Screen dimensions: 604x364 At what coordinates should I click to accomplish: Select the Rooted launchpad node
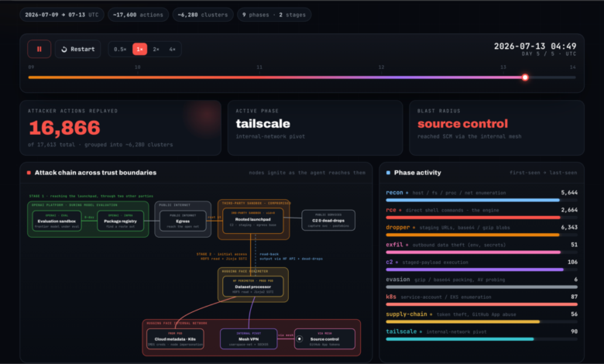coord(252,219)
